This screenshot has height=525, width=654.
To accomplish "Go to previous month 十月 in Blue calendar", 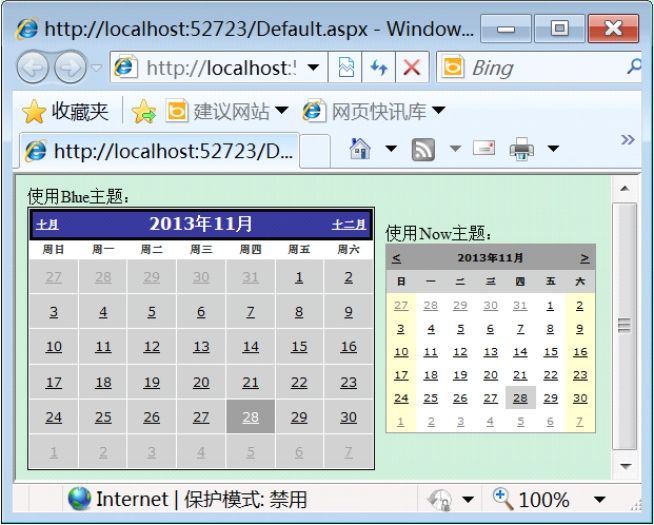I will (47, 225).
